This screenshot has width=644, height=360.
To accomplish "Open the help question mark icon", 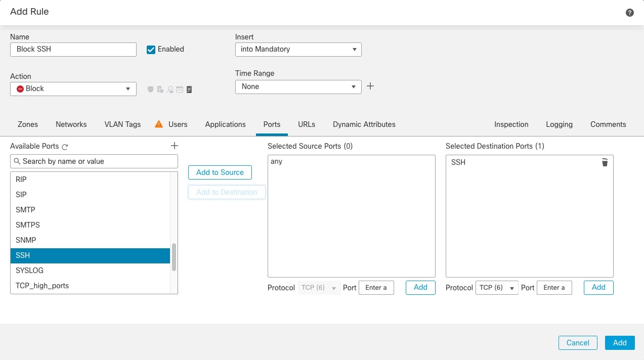I will click(x=629, y=12).
